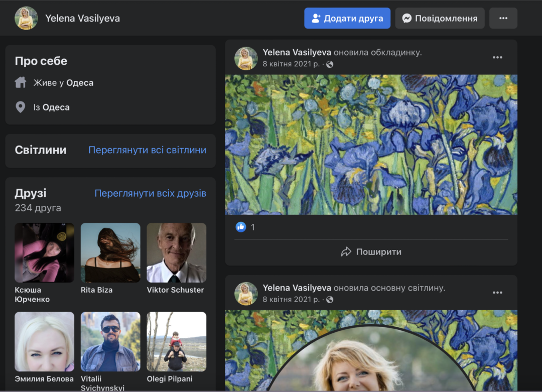The width and height of the screenshot is (542, 392).
Task: Click the date of the cover update post
Action: click(x=291, y=64)
